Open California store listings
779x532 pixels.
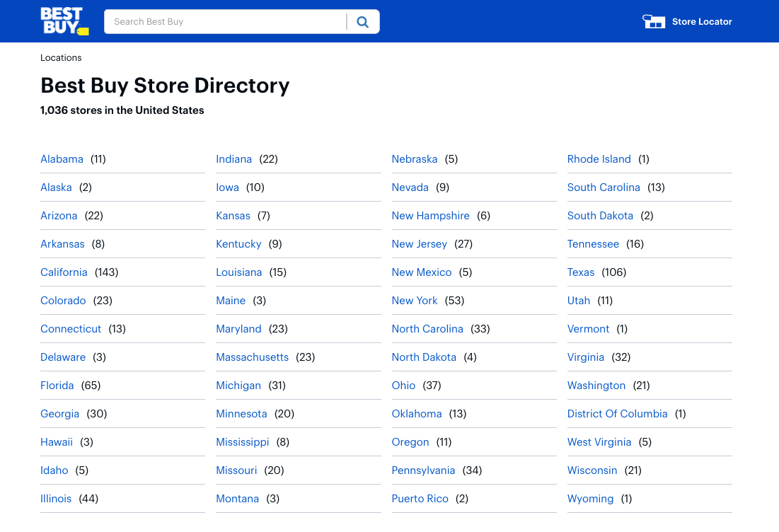click(x=64, y=272)
